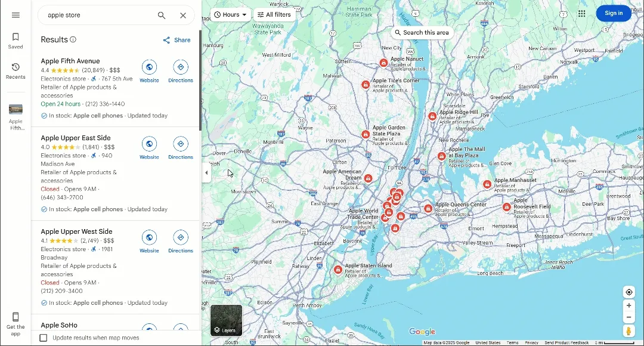
Task: Select Apple Manhasset map pin
Action: click(x=487, y=184)
